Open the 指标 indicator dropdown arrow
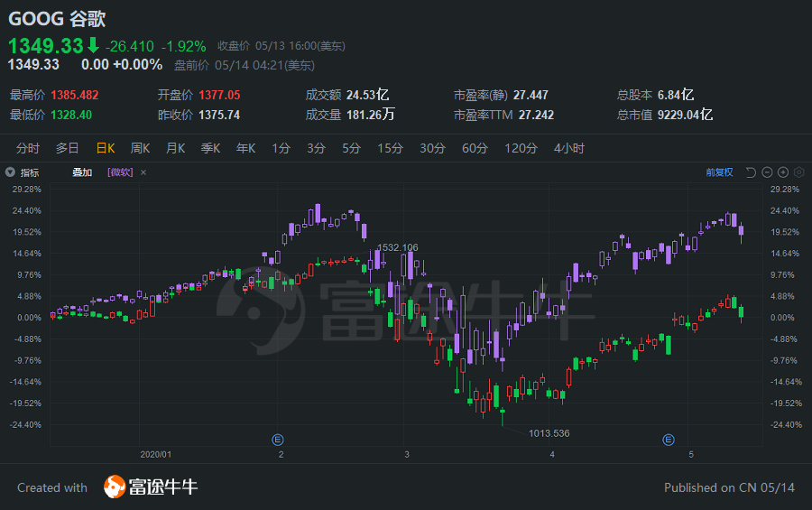 click(10, 172)
